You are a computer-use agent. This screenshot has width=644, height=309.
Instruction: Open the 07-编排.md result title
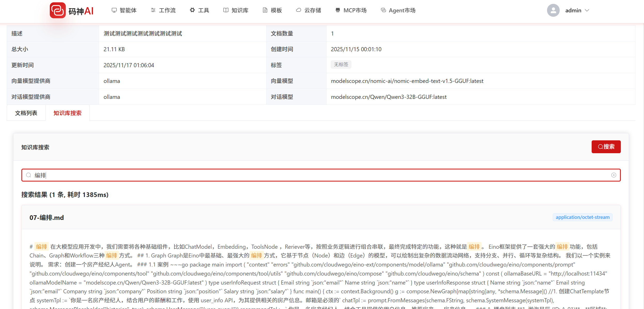(47, 218)
